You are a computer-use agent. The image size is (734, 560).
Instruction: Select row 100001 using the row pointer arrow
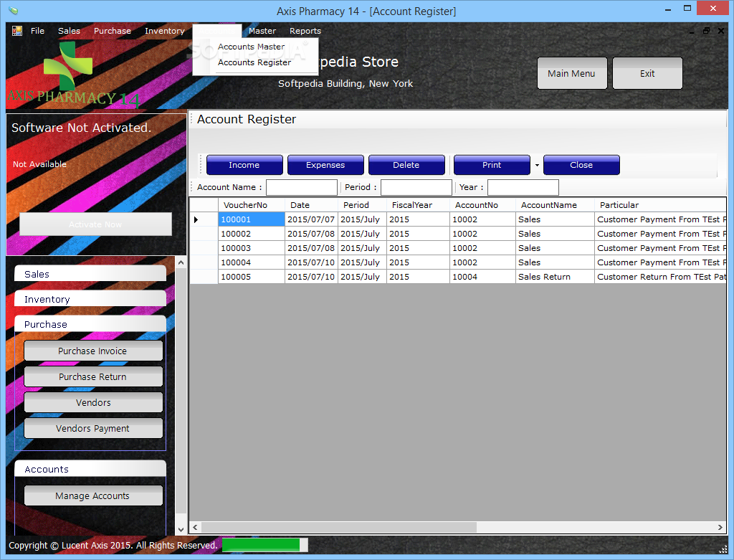click(196, 219)
